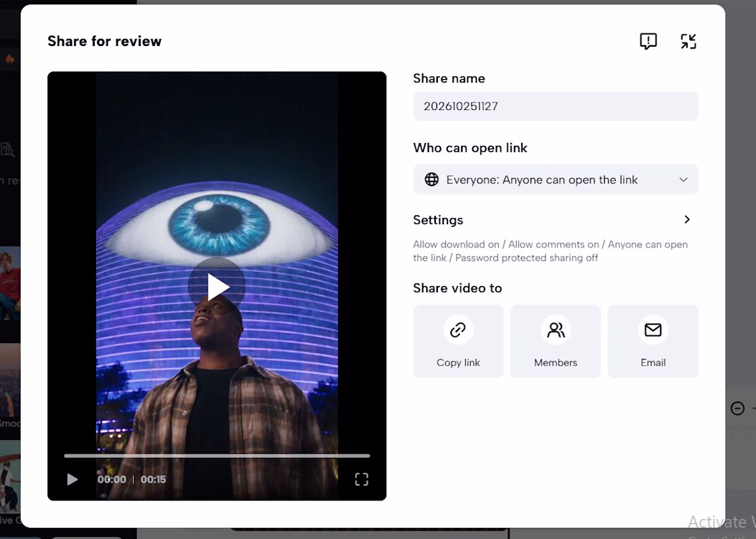The image size is (756, 539).
Task: Play the video with center play button
Action: (x=217, y=287)
